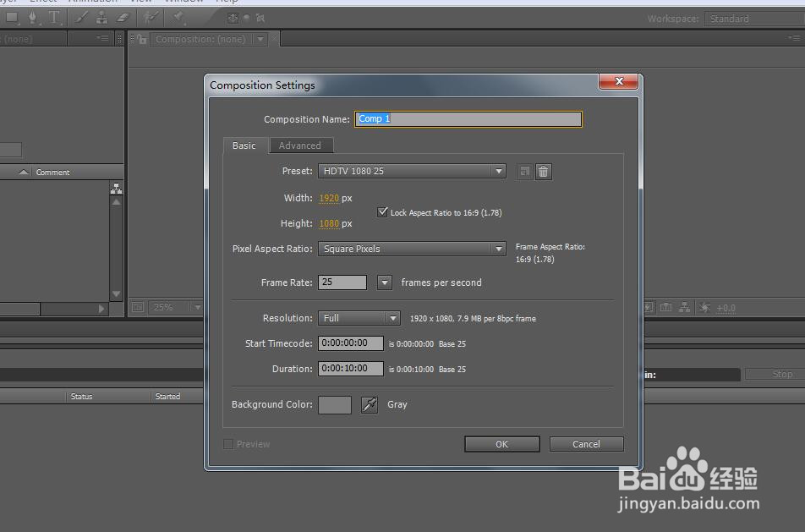Open the Project panel options menu icon

[103, 38]
